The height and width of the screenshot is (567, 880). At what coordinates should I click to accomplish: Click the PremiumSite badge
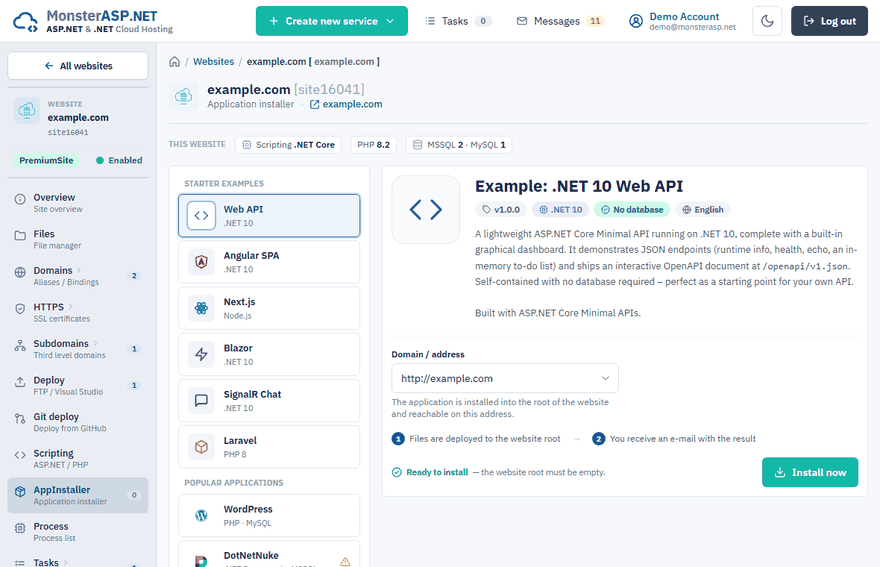pos(46,161)
